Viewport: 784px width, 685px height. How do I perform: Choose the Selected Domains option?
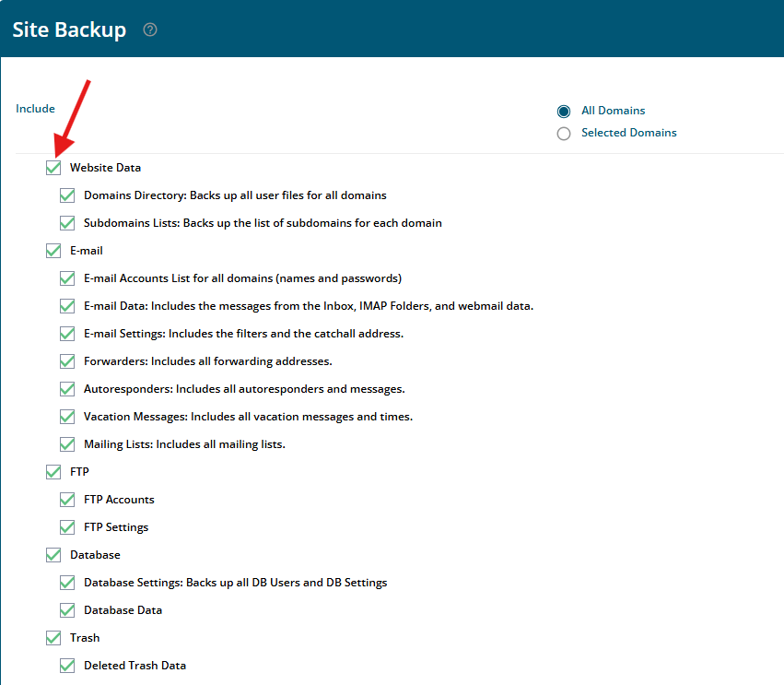pos(564,134)
